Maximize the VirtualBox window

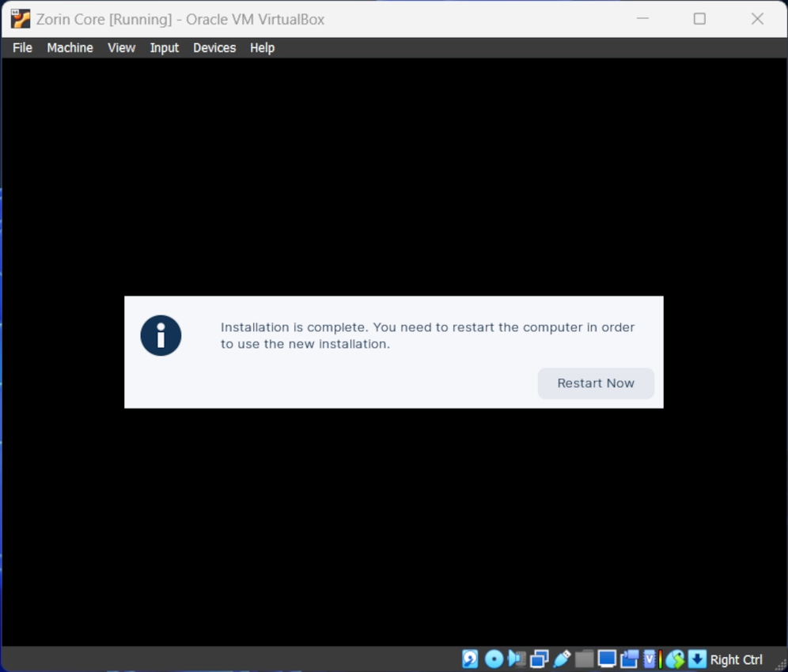pyautogui.click(x=699, y=19)
